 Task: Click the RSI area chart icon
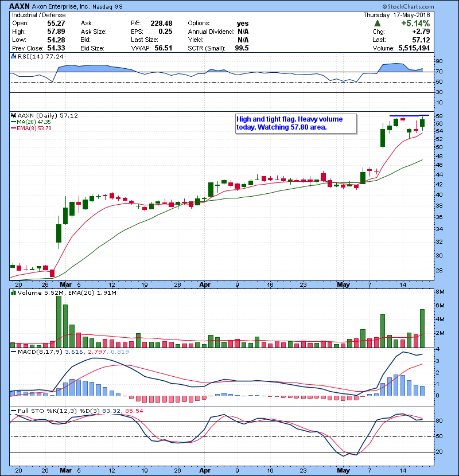point(13,56)
